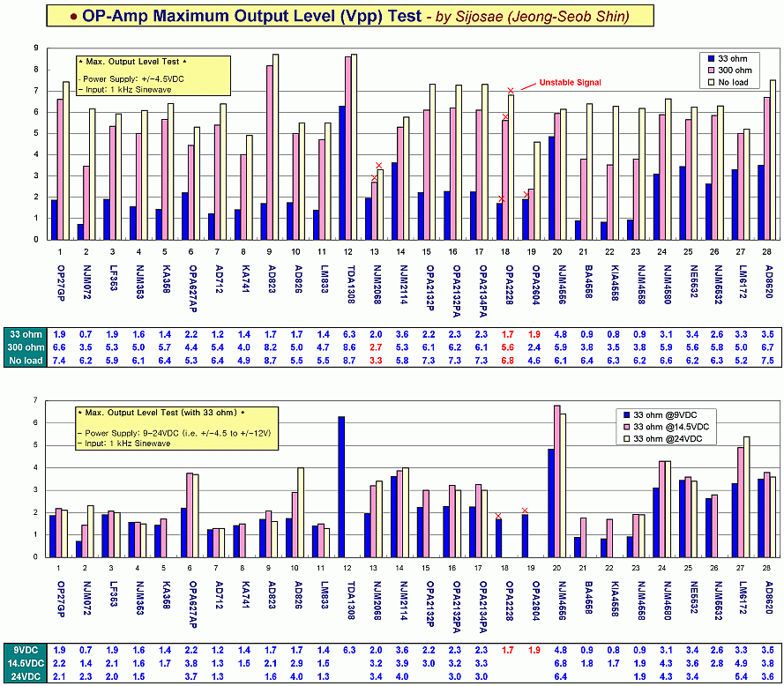784x686 pixels.
Task: Click OP27GP label under the top chart
Action: tap(61, 284)
